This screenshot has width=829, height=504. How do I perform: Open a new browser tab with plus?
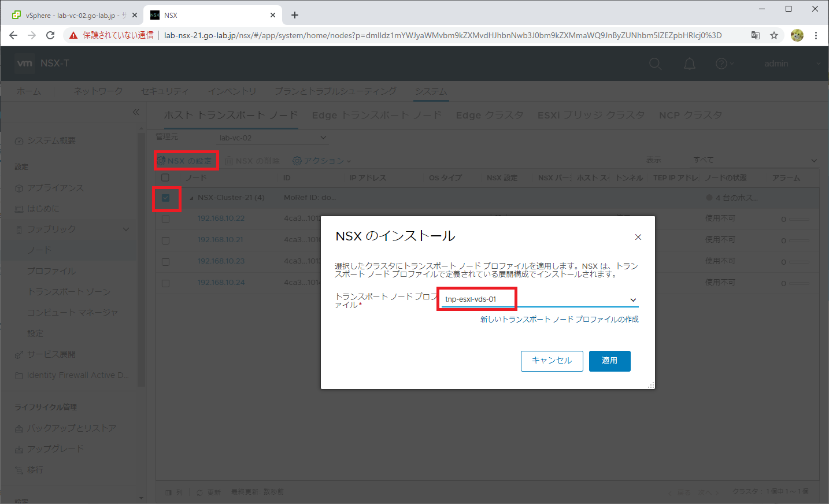point(295,15)
